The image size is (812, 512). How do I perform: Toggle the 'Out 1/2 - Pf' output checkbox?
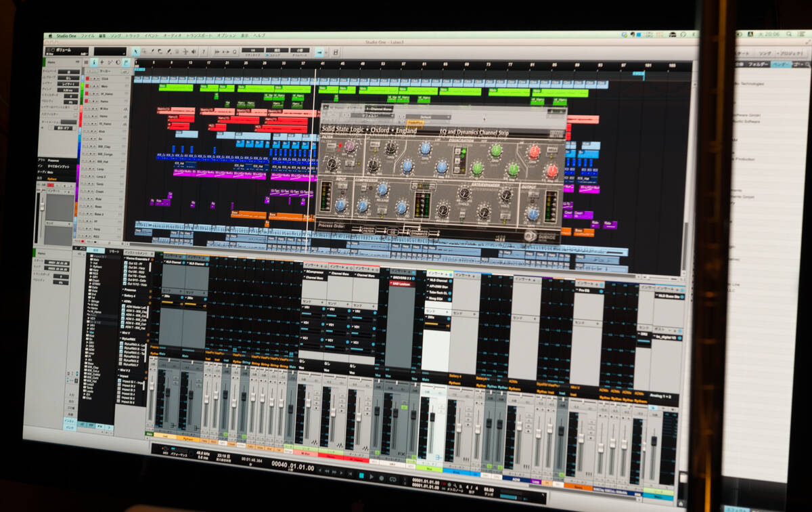[x=125, y=263]
